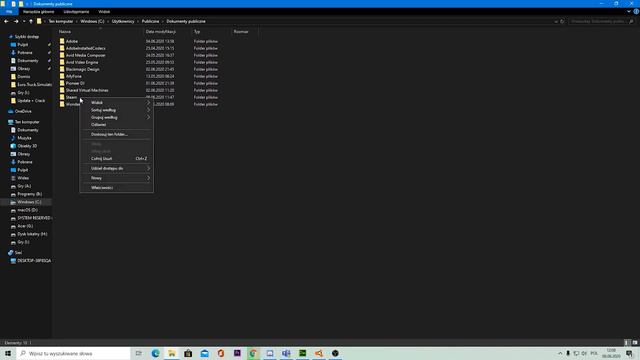Viewport: 640px width, 360px height.
Task: Open the Narzędzia główne ribbon tab
Action: click(38, 12)
